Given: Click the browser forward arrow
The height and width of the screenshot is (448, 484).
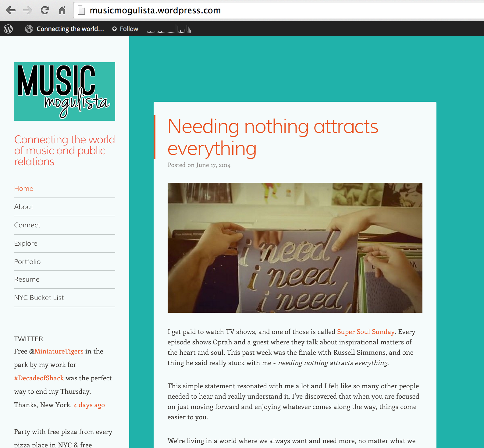Looking at the screenshot, I should 27,10.
